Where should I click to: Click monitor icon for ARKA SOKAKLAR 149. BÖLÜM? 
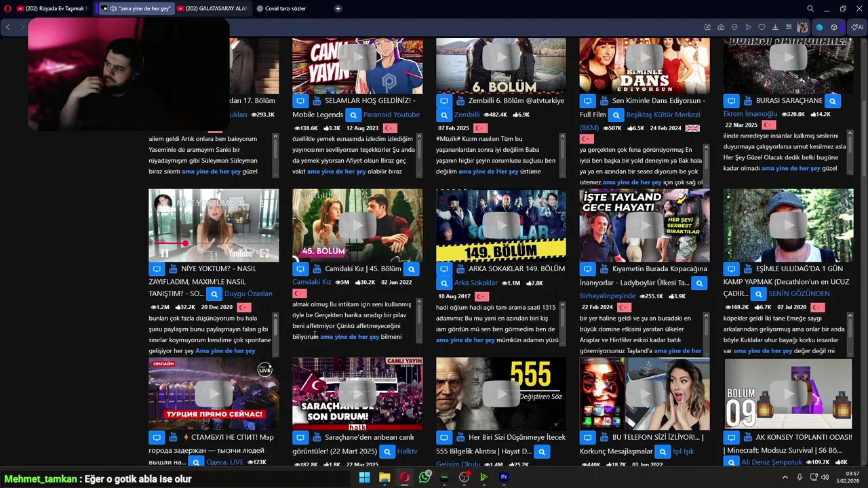click(x=443, y=269)
